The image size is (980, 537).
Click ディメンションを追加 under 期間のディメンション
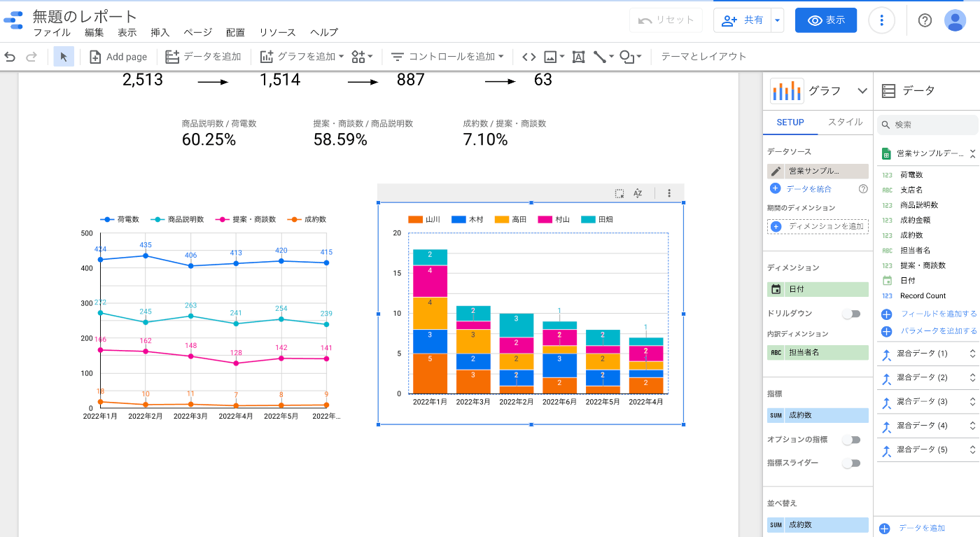click(x=818, y=226)
